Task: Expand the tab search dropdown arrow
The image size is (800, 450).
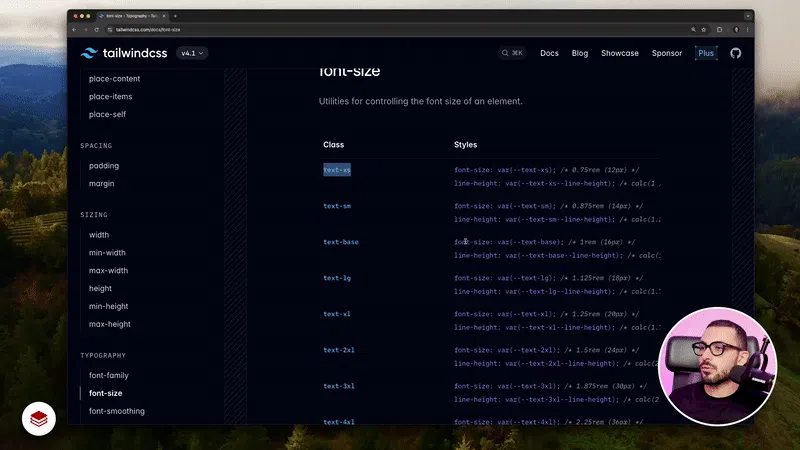Action: click(747, 16)
